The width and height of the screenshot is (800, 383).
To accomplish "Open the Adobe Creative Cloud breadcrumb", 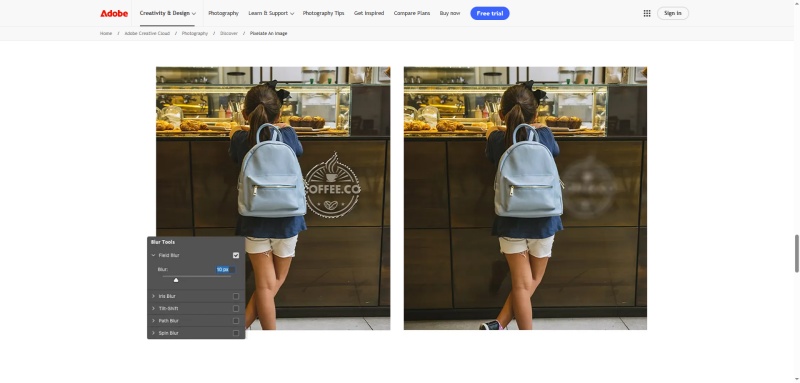I will (x=147, y=33).
